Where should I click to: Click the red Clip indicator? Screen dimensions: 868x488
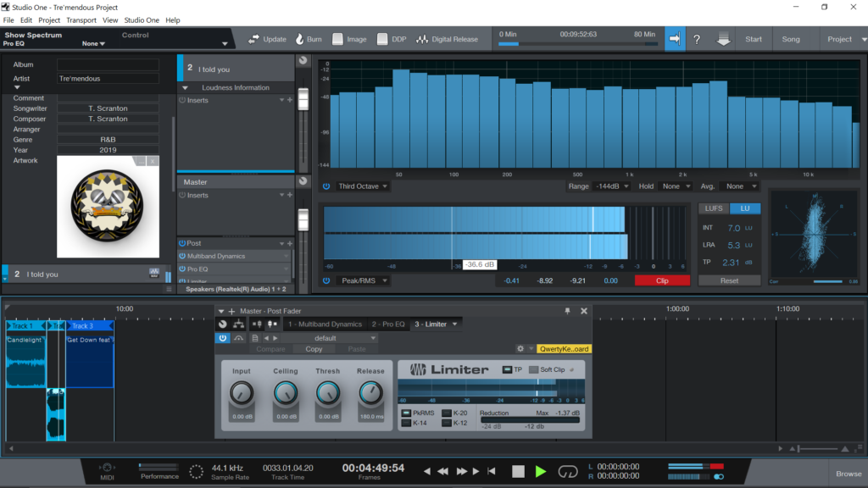[x=662, y=281]
